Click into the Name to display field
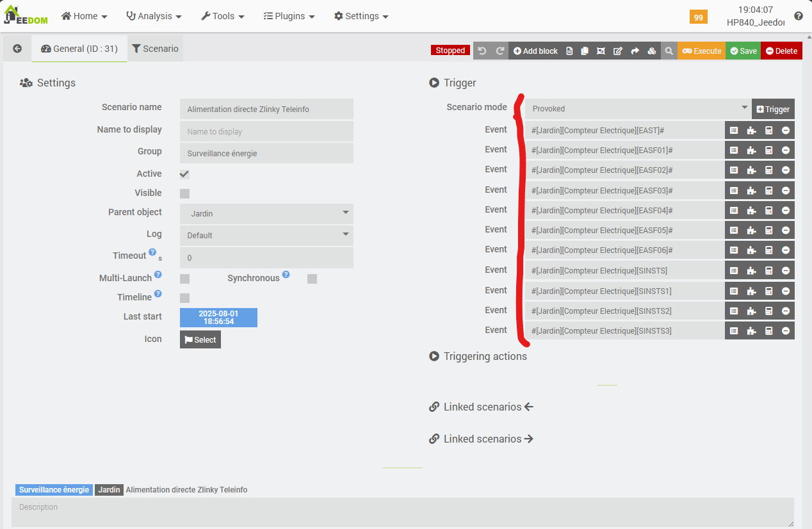Screen dimensions: 812x529 click(266, 131)
